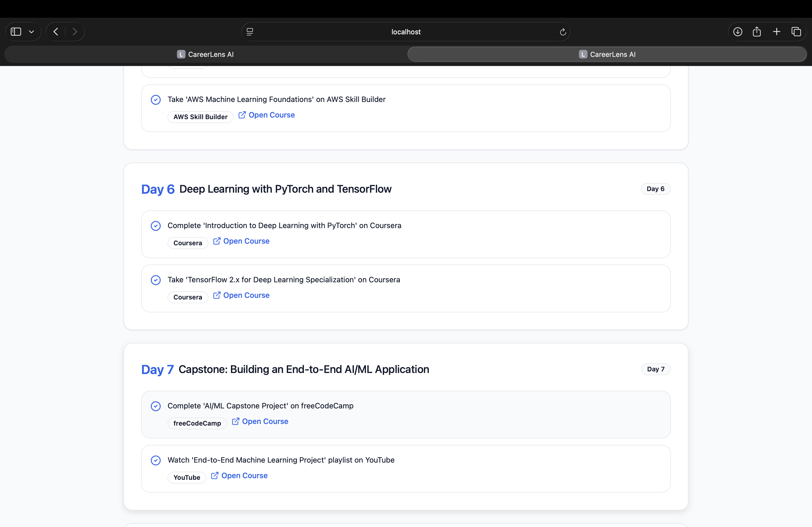This screenshot has width=812, height=527.
Task: Reload the localhost page
Action: pos(563,32)
